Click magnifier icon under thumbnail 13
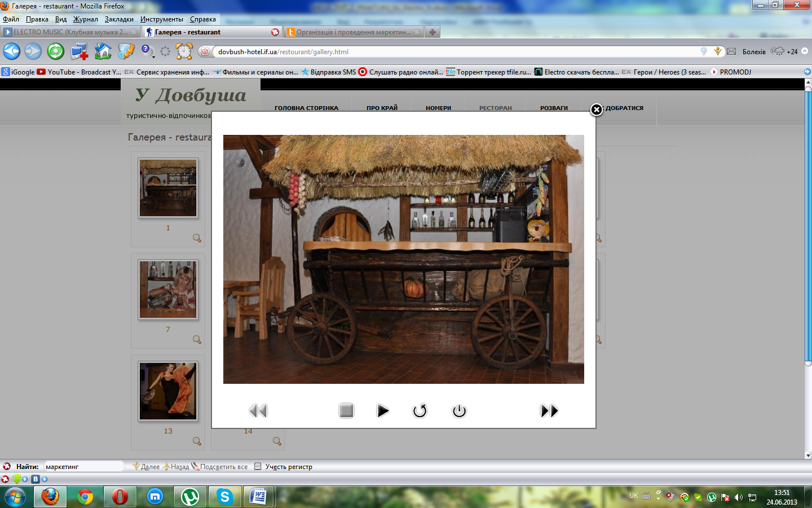Image resolution: width=812 pixels, height=508 pixels. point(197,441)
